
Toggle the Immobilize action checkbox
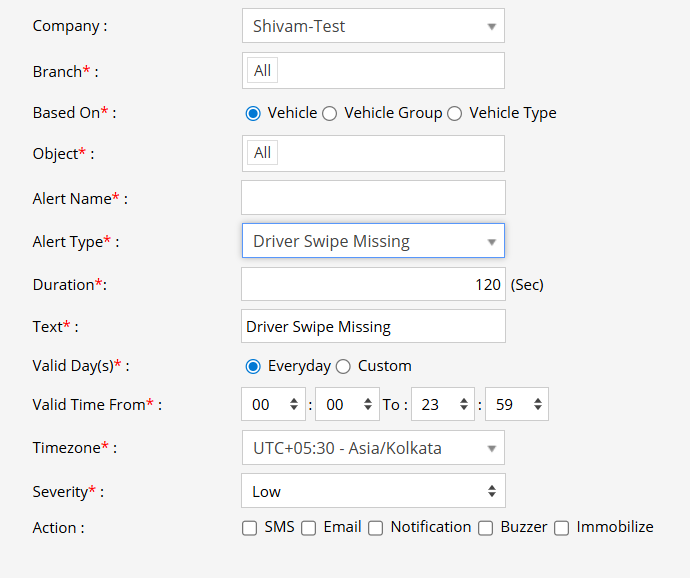[562, 528]
